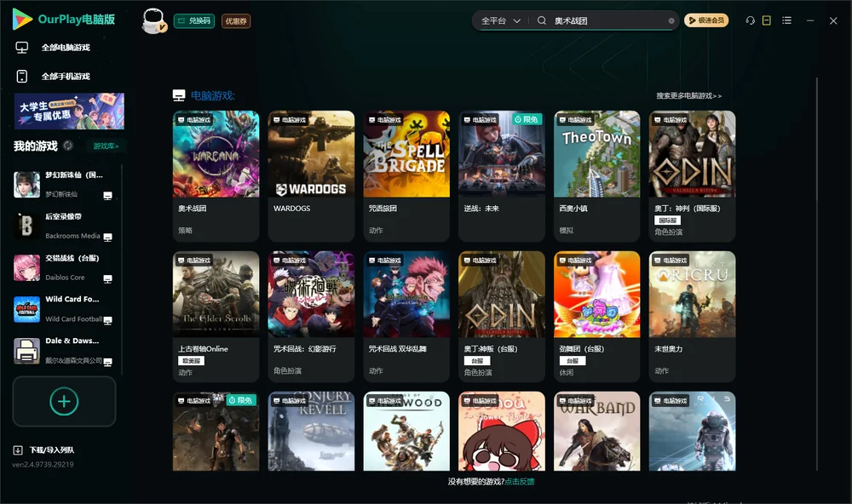This screenshot has height=504, width=852.
Task: Open customer support via the headset icon
Action: coord(750,20)
